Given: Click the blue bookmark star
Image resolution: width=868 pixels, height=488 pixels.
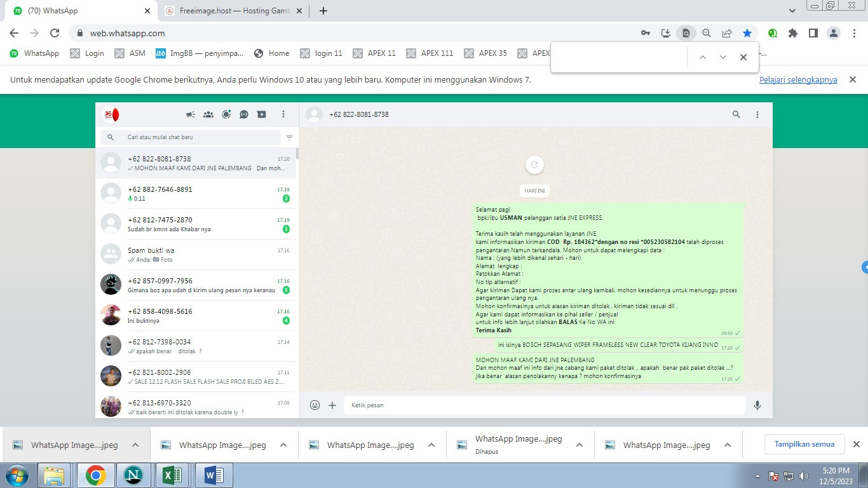Looking at the screenshot, I should 747,33.
